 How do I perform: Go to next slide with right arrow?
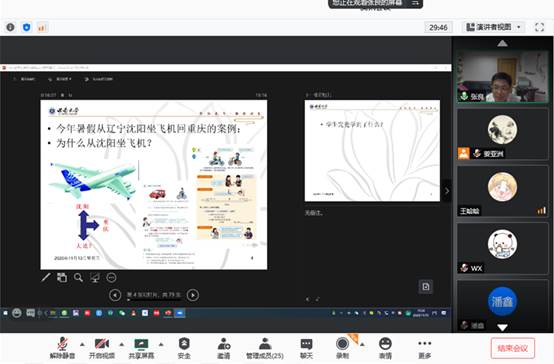tap(193, 295)
